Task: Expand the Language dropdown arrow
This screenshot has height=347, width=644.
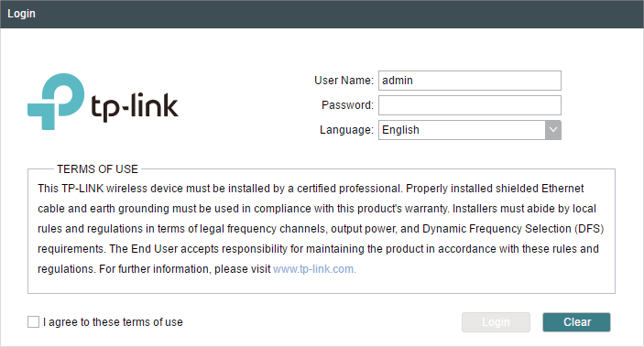Action: click(x=553, y=130)
